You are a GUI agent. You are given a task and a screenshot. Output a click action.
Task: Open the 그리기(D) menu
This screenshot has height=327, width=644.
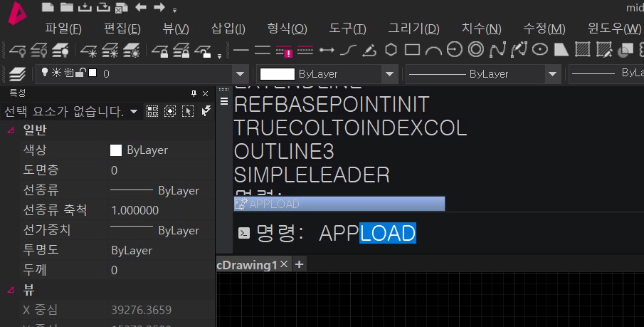pyautogui.click(x=414, y=28)
